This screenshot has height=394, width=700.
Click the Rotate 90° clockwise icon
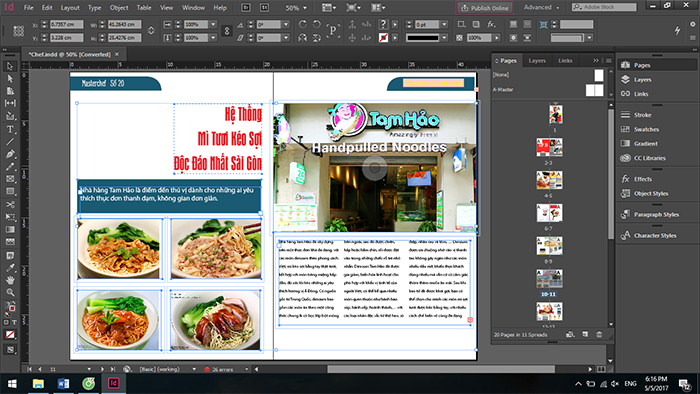[303, 24]
